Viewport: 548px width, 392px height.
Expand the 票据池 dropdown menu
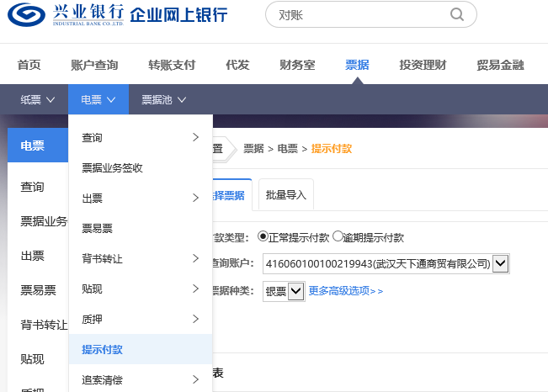tap(163, 99)
